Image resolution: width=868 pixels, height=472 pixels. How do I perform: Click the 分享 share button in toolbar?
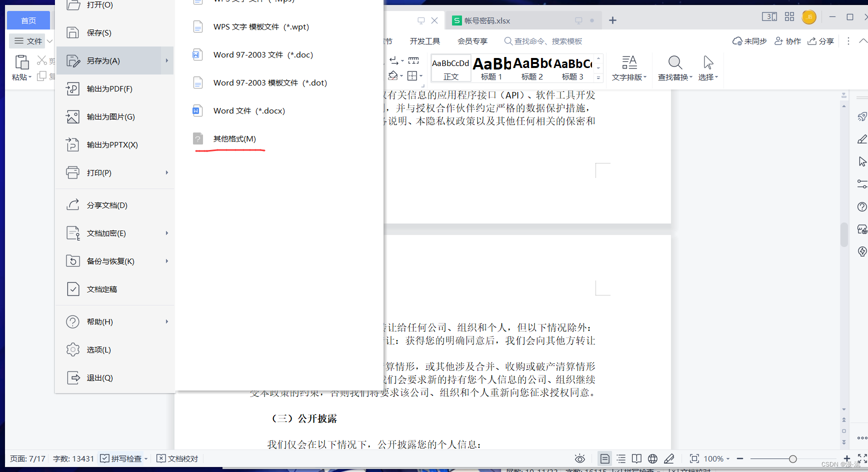click(x=821, y=41)
